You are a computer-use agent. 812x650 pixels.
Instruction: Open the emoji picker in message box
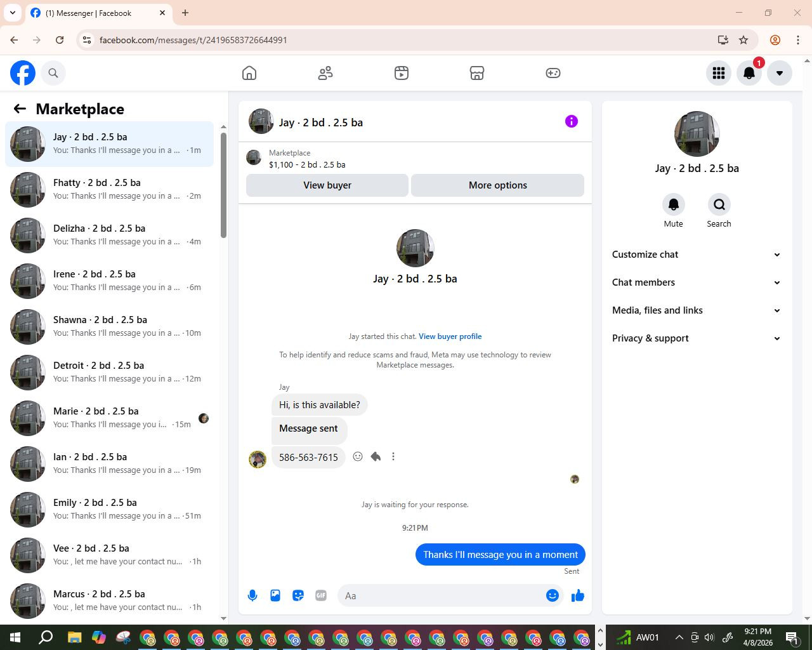coord(553,595)
